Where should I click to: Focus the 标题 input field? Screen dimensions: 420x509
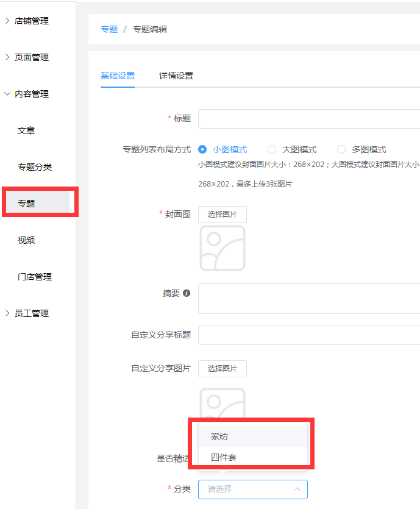point(309,119)
